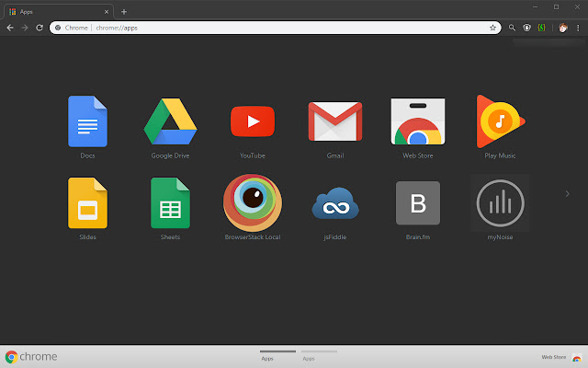
Task: Open the profile avatar menu
Action: (x=563, y=28)
